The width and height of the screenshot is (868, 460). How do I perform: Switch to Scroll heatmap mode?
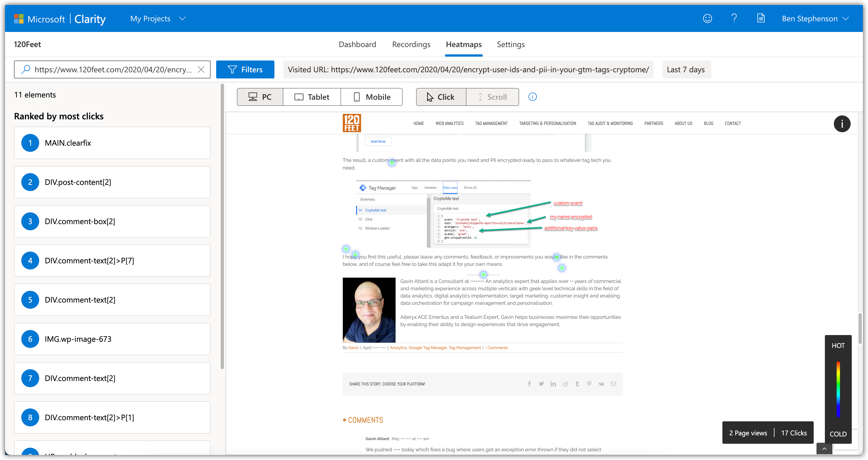(x=493, y=97)
